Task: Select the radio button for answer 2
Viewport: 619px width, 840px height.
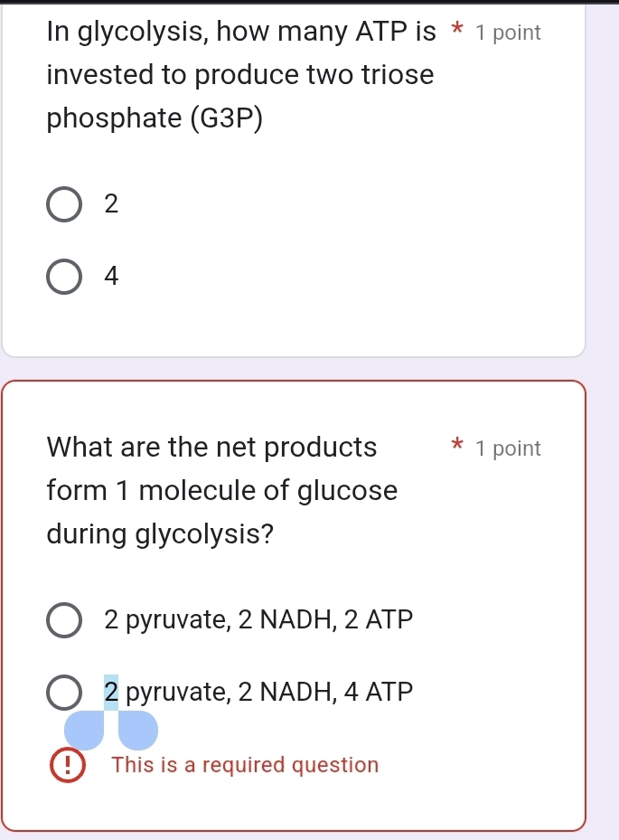Action: [x=62, y=204]
